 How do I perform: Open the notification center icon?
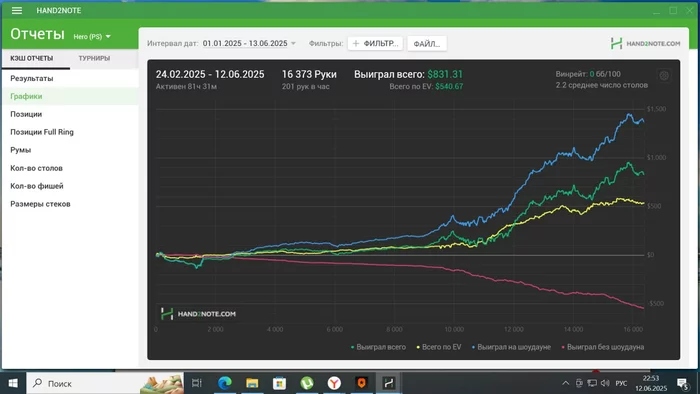683,383
